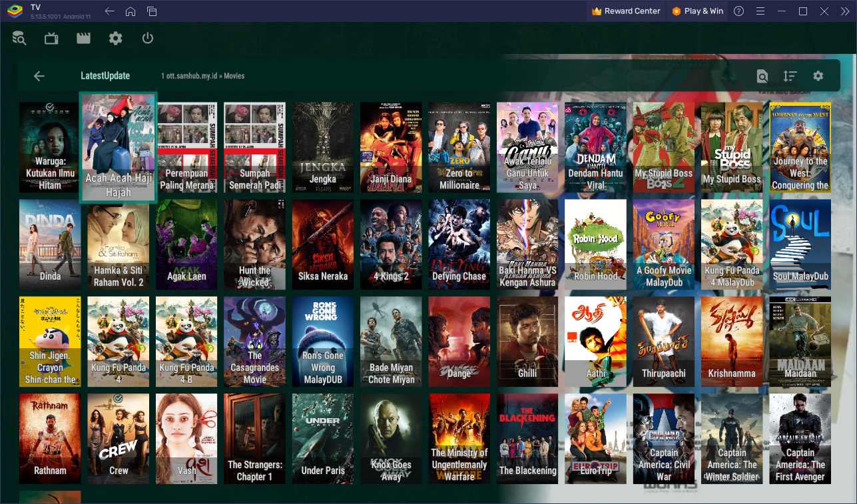
Task: Select Ron's Gone Wrong MalayDUB
Action: (x=323, y=342)
